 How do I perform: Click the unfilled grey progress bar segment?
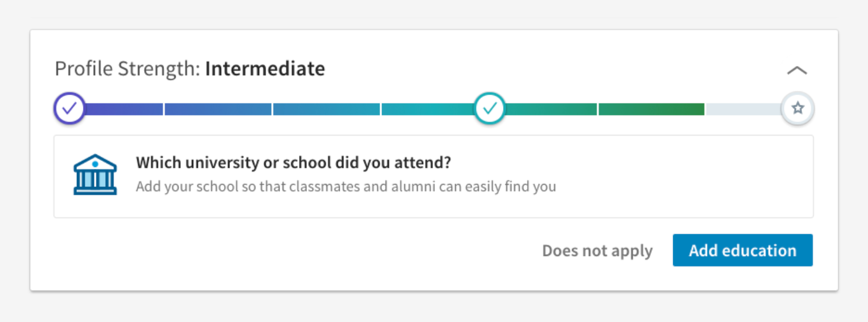[743, 110]
